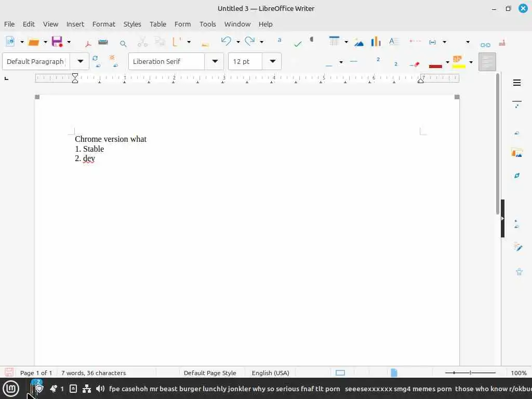Expand the Save options dropdown arrow
Viewport: 532px width, 399px height.
[69, 42]
